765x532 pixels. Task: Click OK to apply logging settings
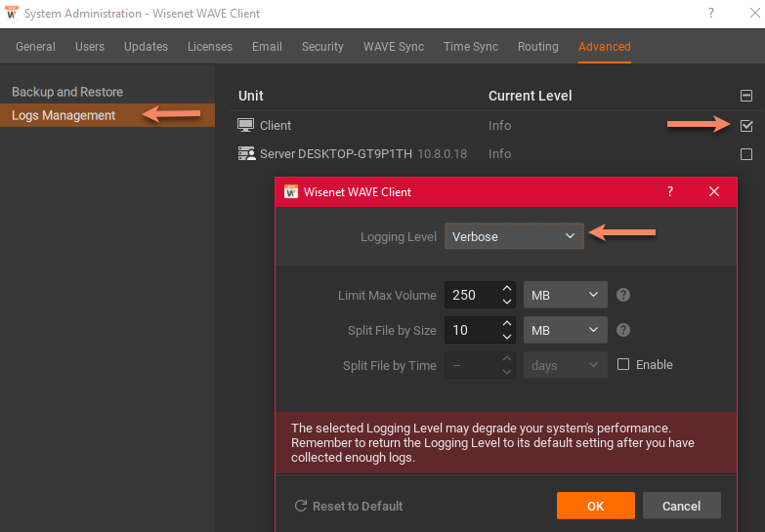[596, 506]
